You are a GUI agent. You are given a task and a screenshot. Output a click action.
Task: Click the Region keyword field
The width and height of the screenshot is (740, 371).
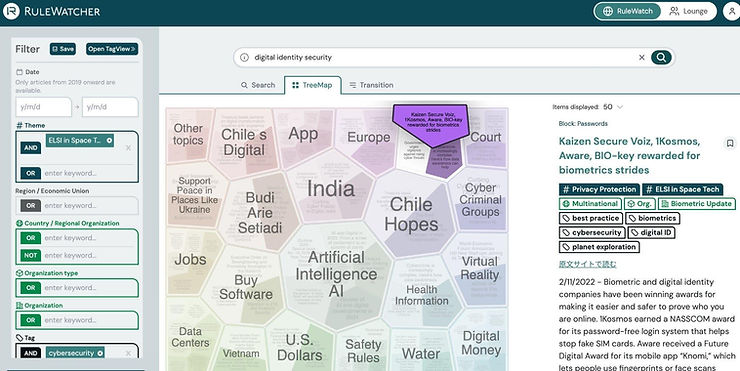pos(89,206)
